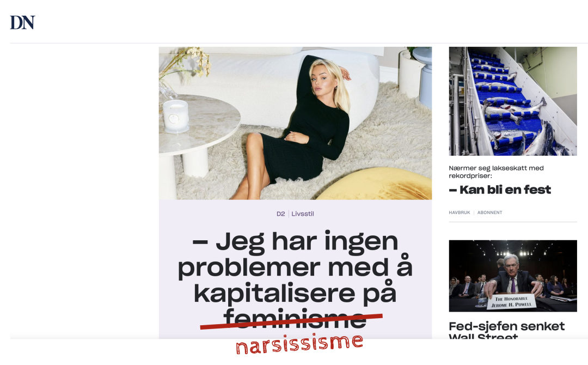Open the salmon conveyor belt photo

click(x=513, y=101)
